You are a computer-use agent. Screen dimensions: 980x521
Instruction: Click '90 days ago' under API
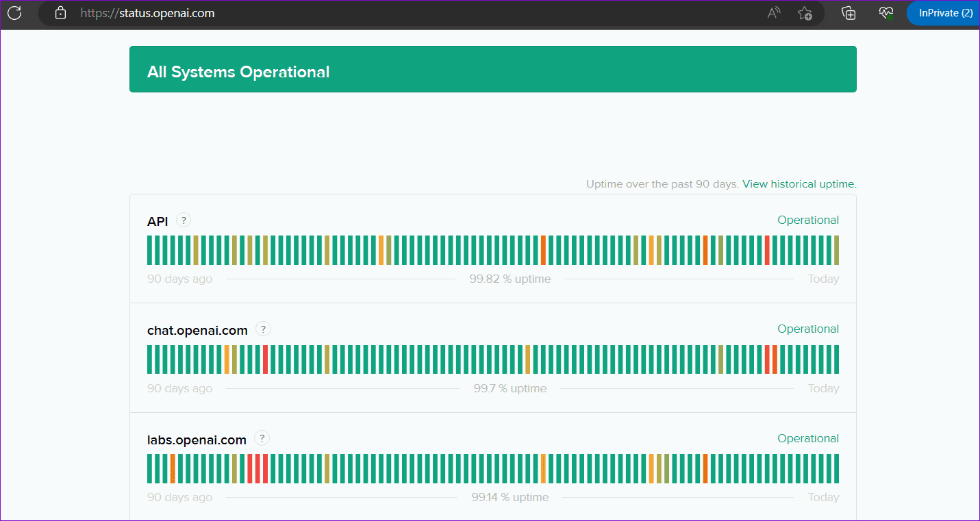[x=179, y=279]
